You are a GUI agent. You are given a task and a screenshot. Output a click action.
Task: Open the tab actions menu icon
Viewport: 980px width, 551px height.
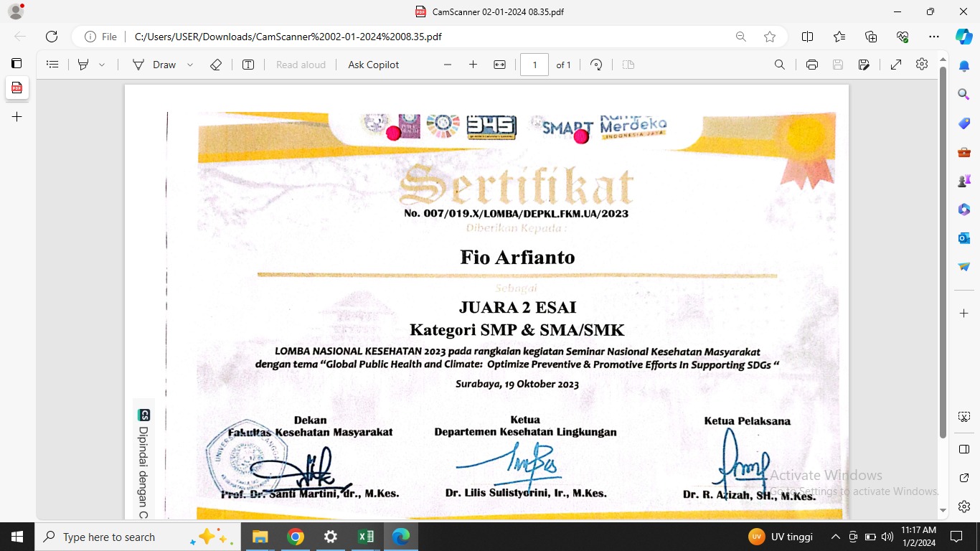17,63
